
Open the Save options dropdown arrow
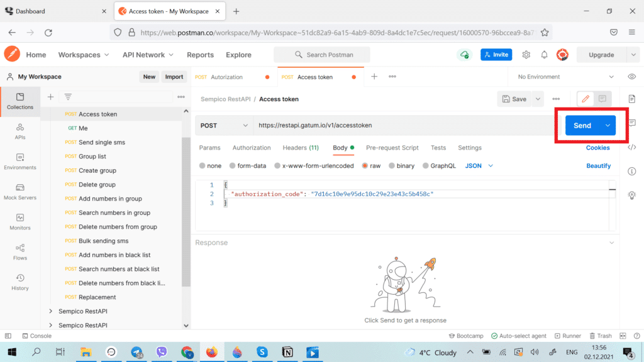point(538,99)
